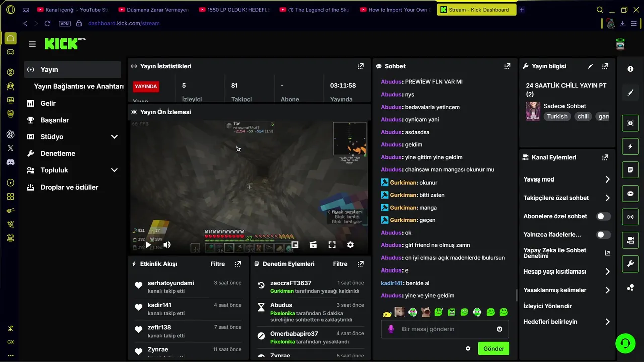The height and width of the screenshot is (362, 644).
Task: Edit stream info with pencil in Yayın bilgisi
Action: click(x=590, y=66)
